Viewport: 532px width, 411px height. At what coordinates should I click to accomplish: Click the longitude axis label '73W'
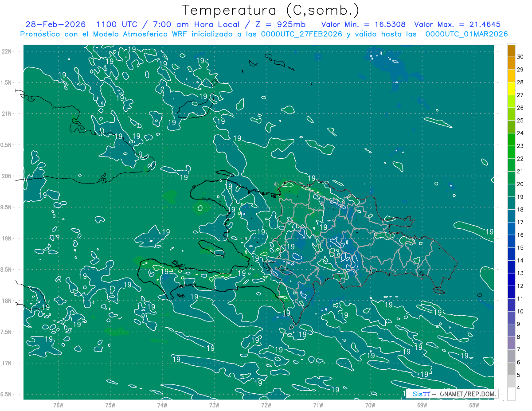click(214, 405)
